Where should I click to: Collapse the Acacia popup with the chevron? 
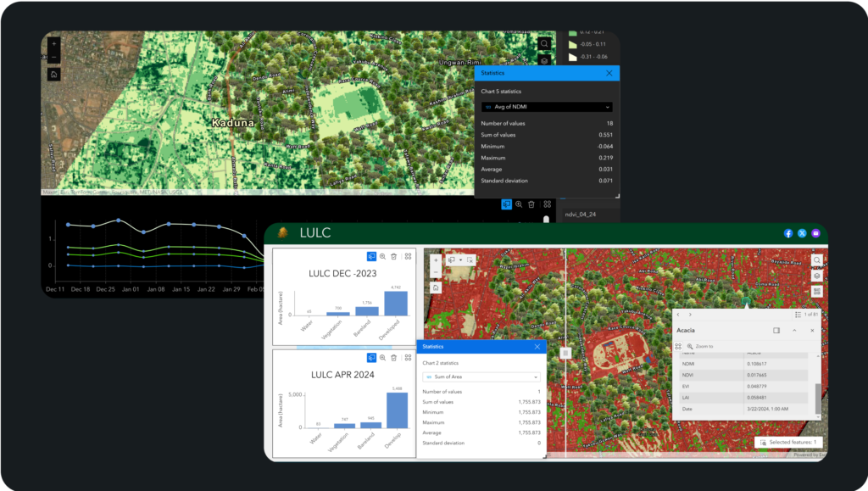coord(794,330)
